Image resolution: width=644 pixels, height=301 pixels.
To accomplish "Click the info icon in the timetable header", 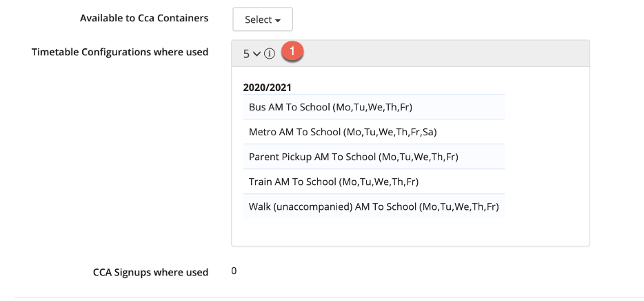I will (270, 53).
